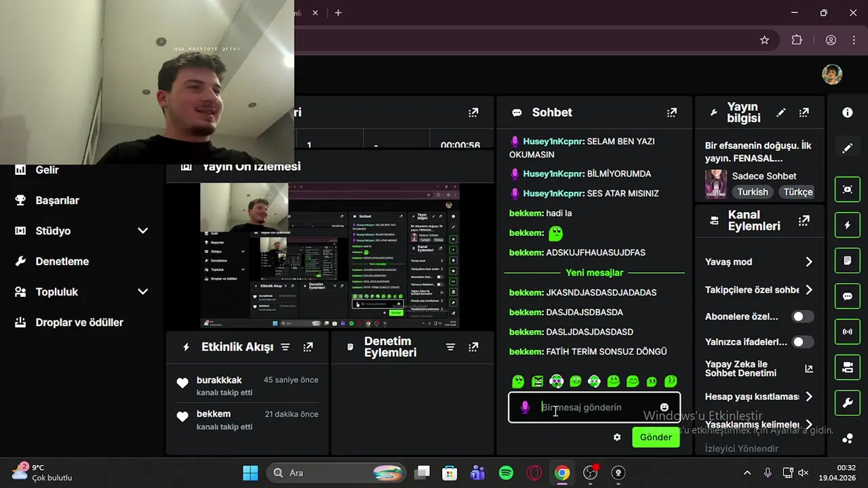Toggle Yalnızca ifadeler chat switch
Screen dimensions: 868x488
[803, 342]
